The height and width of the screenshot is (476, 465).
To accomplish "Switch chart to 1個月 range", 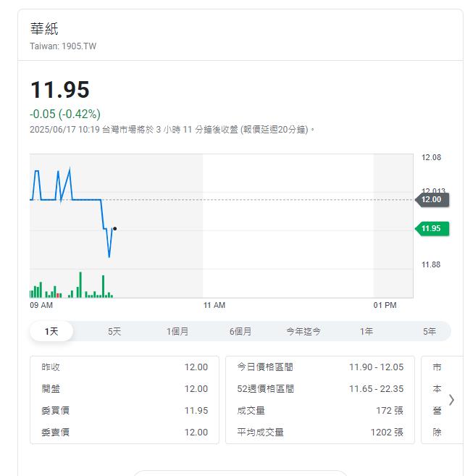I will pos(177,331).
